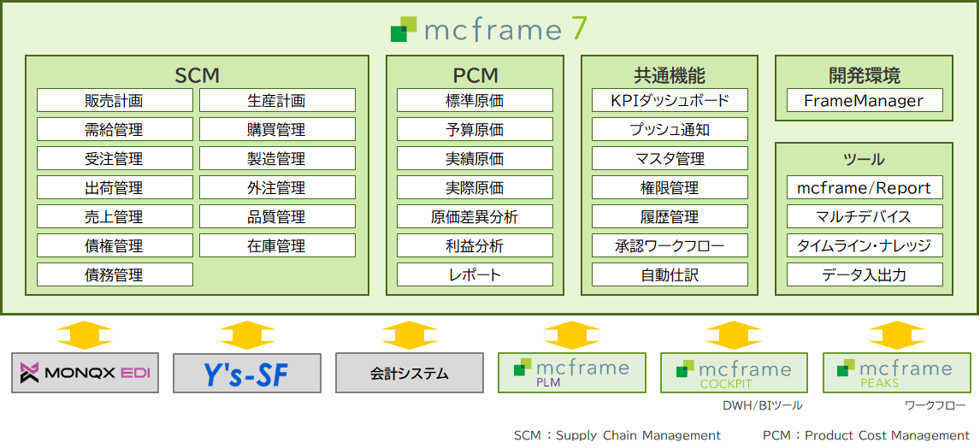Select 実際原価 in PCM
Viewport: 980px width, 448px height.
(x=475, y=187)
